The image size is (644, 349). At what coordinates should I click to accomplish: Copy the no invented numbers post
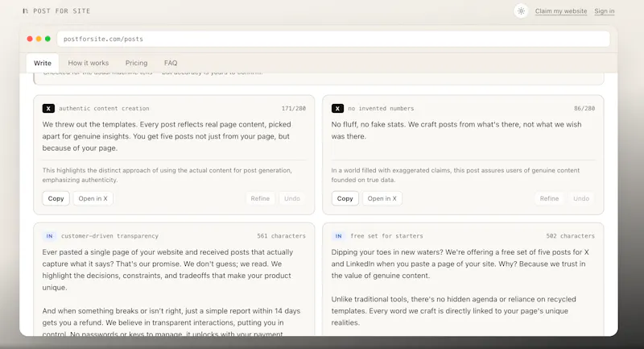345,198
